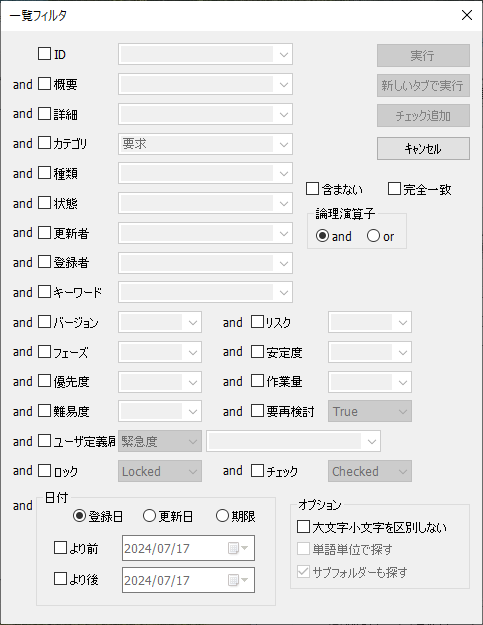This screenshot has height=625, width=483.
Task: Click the キャンセル button
Action: click(x=423, y=149)
